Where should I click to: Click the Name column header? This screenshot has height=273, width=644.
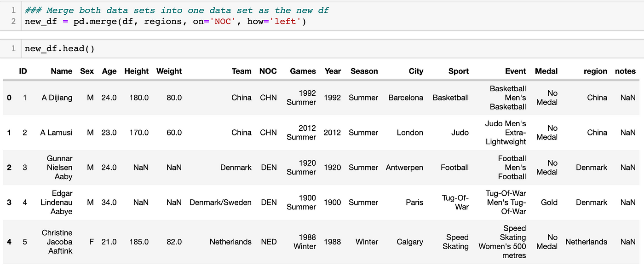click(x=62, y=71)
